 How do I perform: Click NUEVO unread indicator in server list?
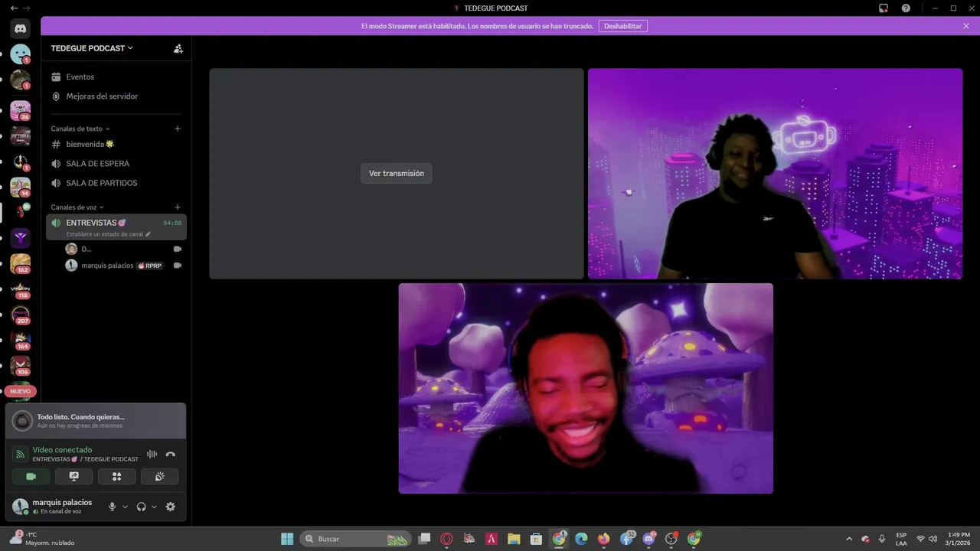click(x=21, y=391)
